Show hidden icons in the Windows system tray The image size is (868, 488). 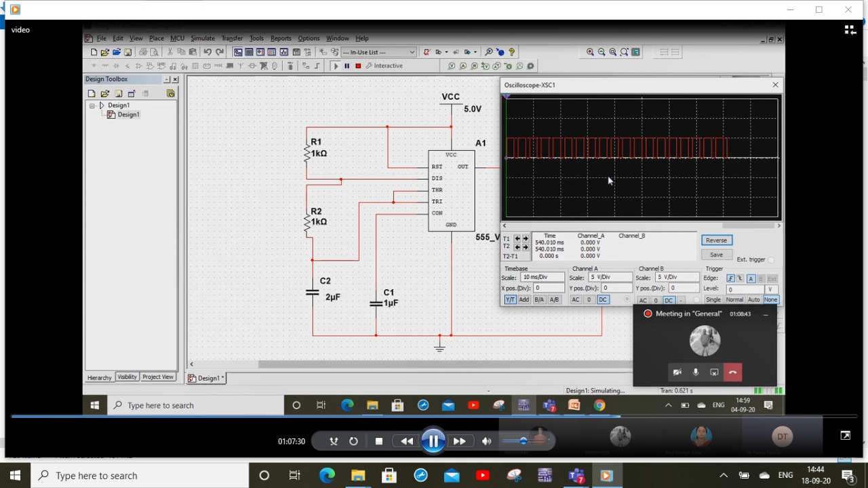[723, 476]
